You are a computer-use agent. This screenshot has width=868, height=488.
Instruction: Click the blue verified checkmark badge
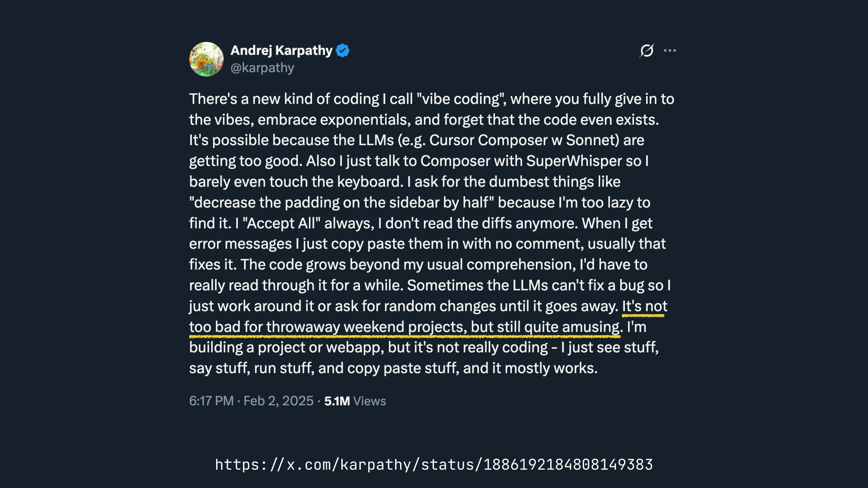click(343, 51)
